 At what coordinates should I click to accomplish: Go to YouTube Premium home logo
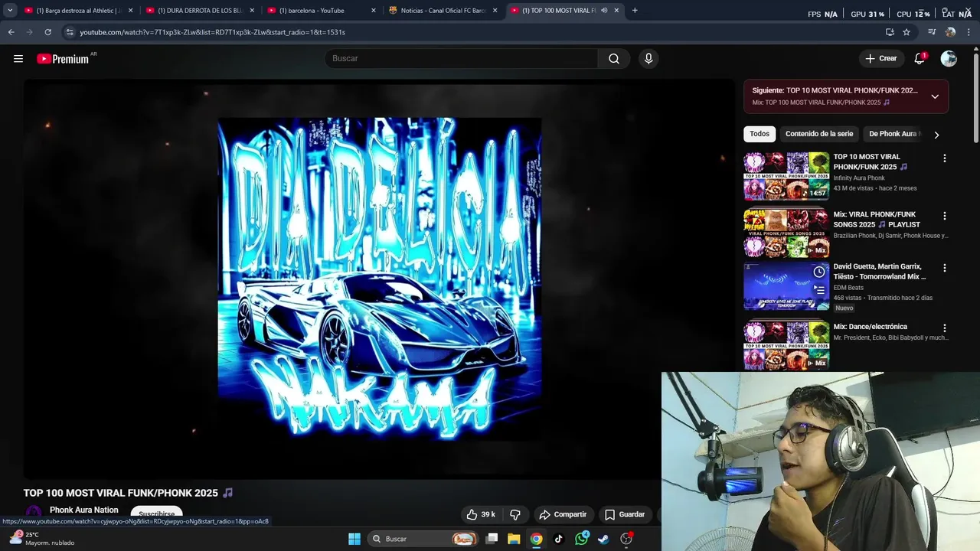click(x=64, y=59)
